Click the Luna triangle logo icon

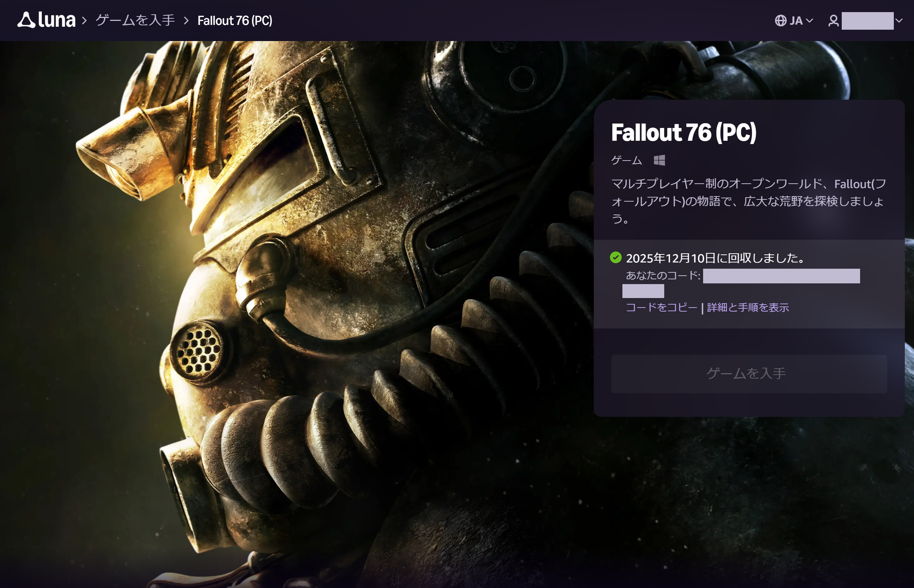pyautogui.click(x=26, y=20)
